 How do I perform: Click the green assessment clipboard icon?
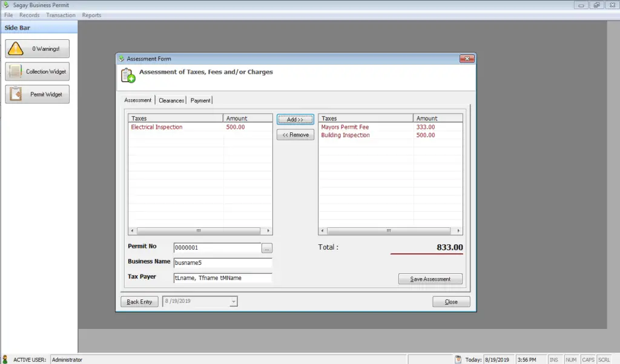pyautogui.click(x=127, y=74)
